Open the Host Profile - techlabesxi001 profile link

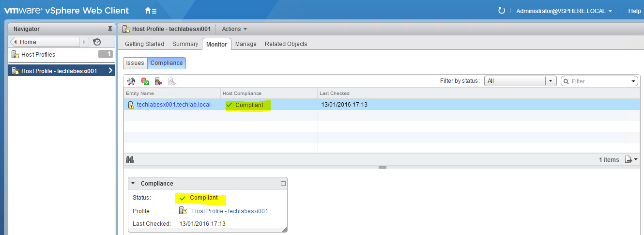coord(230,211)
